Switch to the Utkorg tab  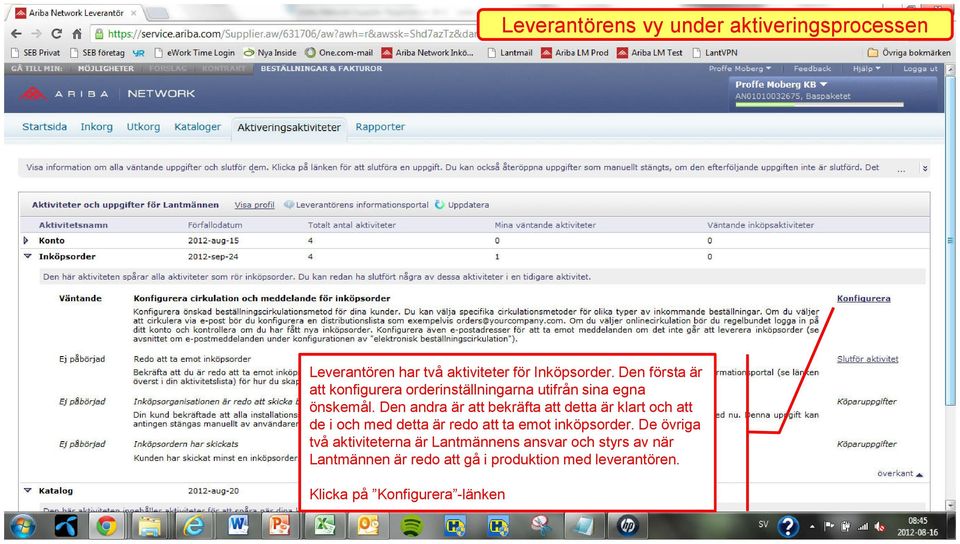click(x=143, y=127)
